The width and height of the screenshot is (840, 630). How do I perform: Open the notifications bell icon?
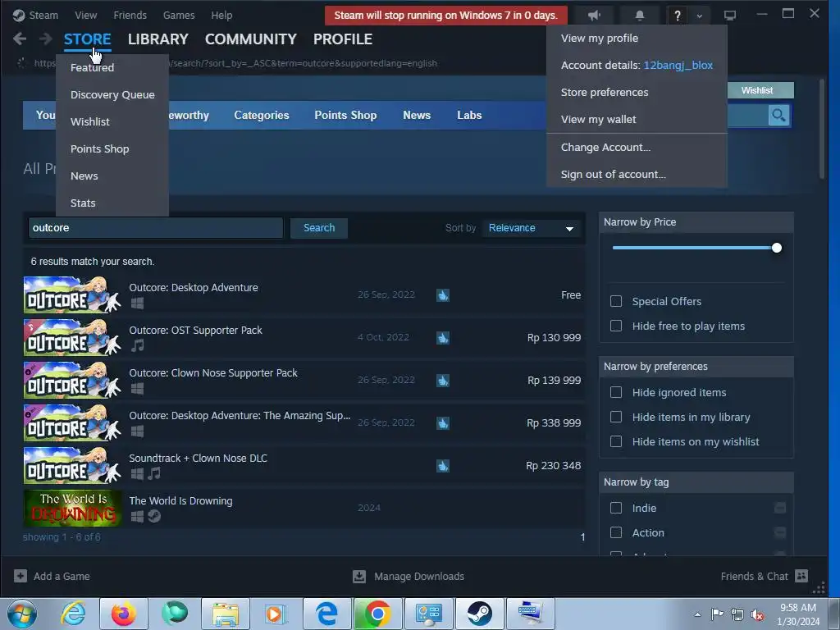(639, 16)
